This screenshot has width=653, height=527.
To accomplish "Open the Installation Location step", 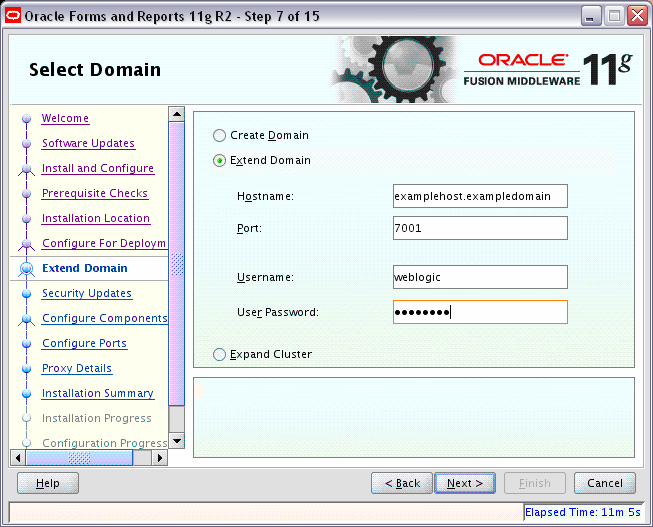I will (96, 218).
